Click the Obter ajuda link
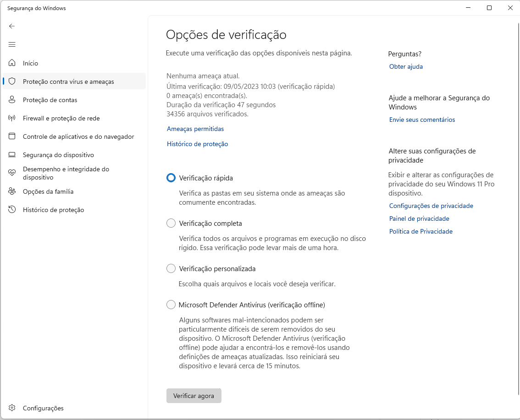 tap(405, 66)
